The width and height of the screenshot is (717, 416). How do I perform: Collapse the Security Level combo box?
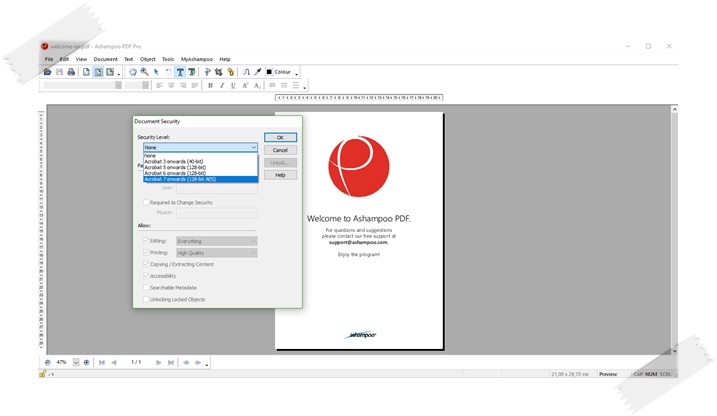click(253, 147)
